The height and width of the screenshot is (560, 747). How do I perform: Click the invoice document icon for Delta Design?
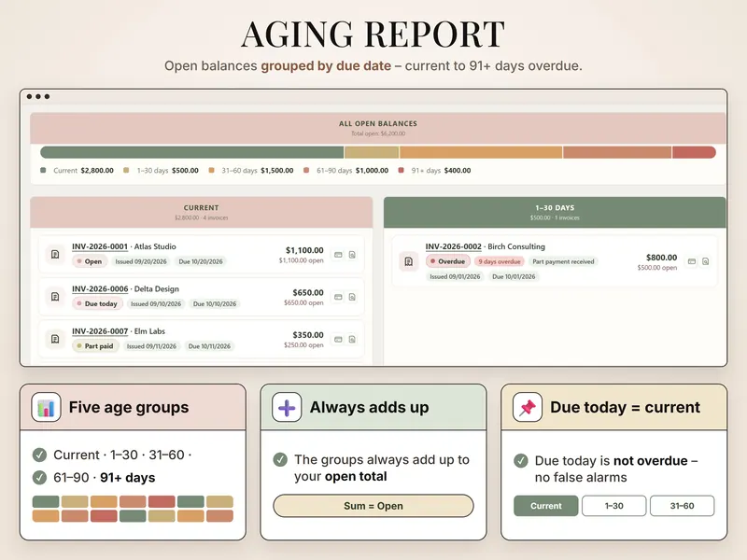55,297
